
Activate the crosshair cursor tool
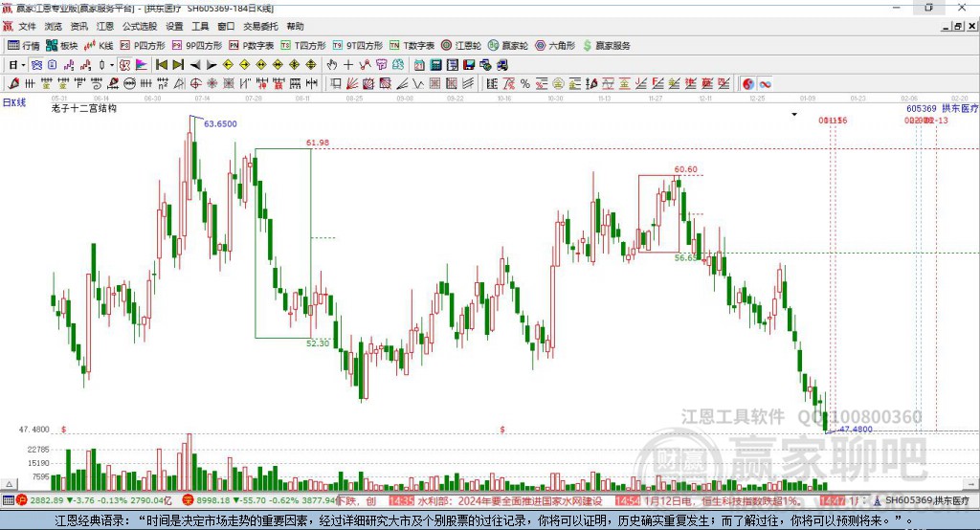pos(348,65)
